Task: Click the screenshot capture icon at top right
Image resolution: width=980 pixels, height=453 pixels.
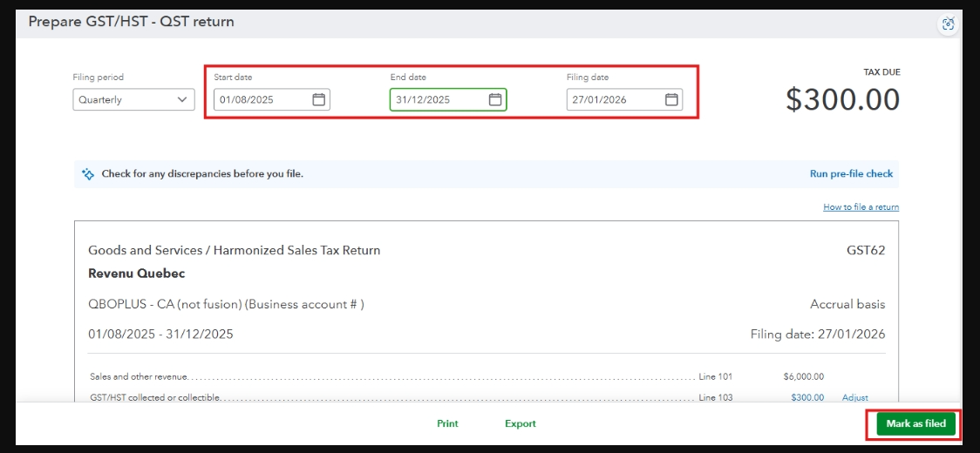Action: click(x=948, y=24)
